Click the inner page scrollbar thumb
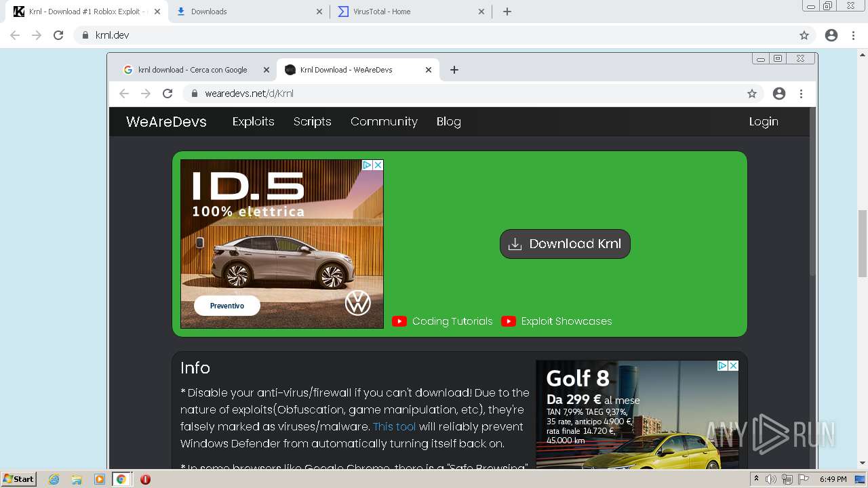Image resolution: width=868 pixels, height=488 pixels. click(813, 191)
